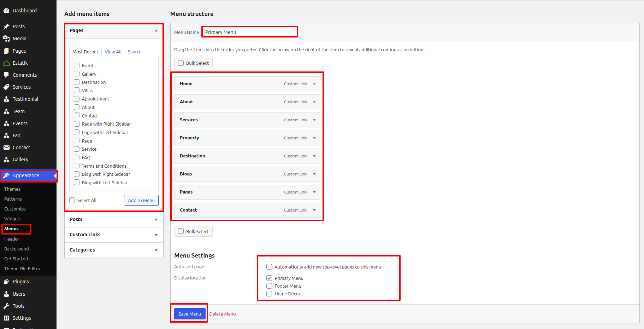Open Media via its sidebar icon
644x329 pixels.
click(6, 39)
